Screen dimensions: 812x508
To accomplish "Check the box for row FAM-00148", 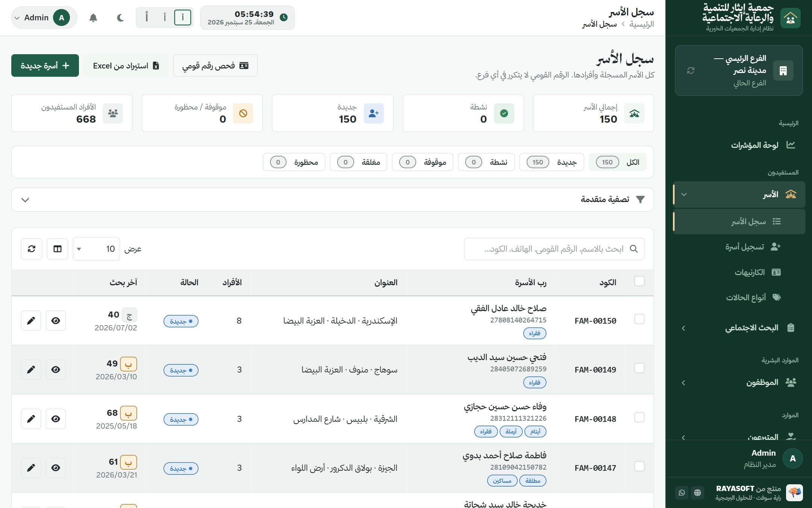I will pyautogui.click(x=639, y=417).
